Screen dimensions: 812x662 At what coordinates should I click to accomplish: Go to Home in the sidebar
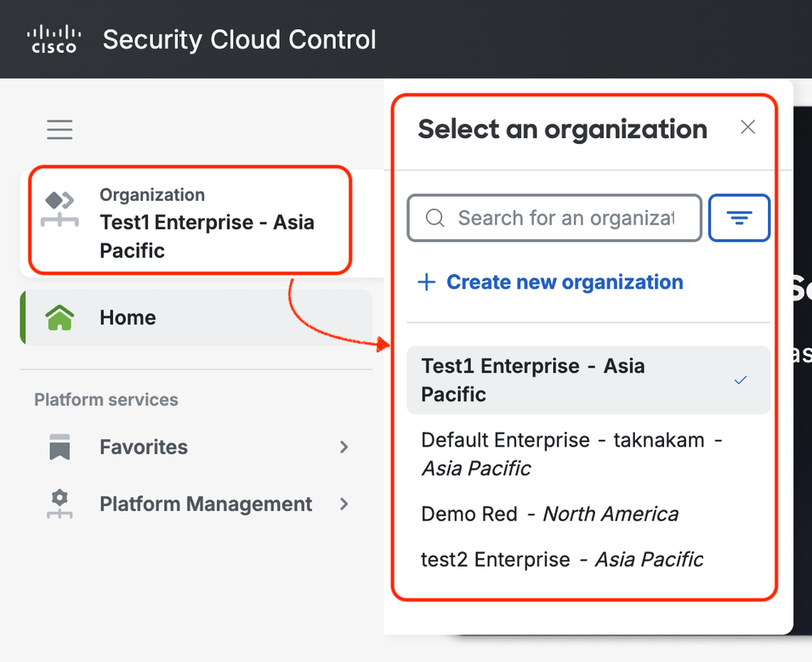coord(196,317)
